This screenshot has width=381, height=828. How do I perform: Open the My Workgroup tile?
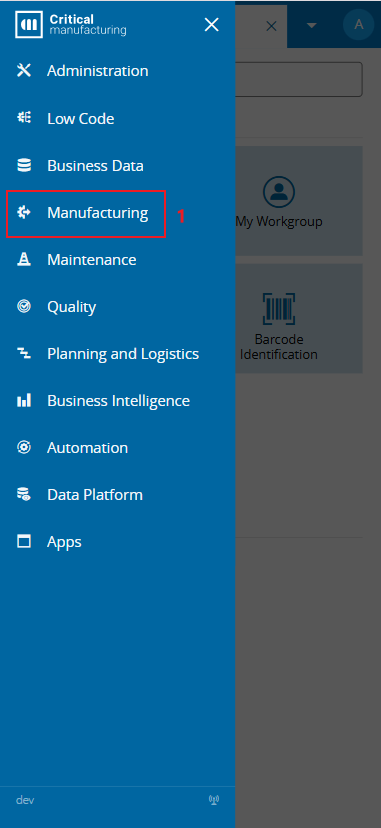coord(299,201)
